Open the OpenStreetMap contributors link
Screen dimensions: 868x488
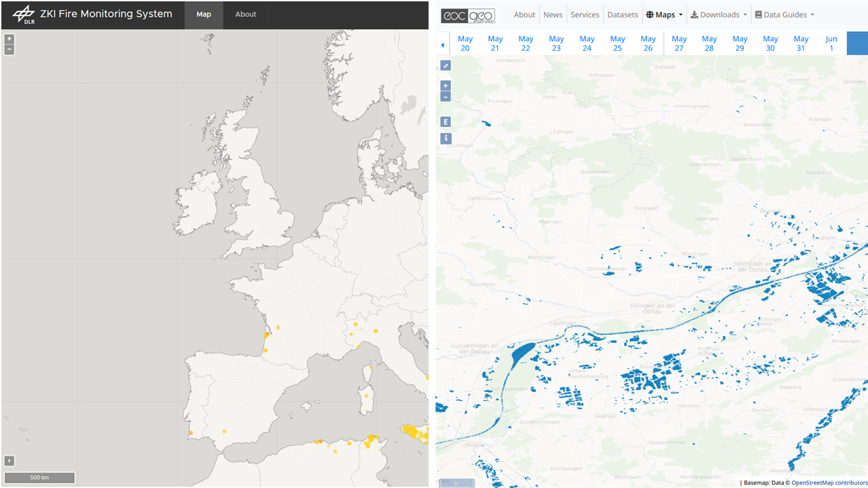pyautogui.click(x=829, y=483)
